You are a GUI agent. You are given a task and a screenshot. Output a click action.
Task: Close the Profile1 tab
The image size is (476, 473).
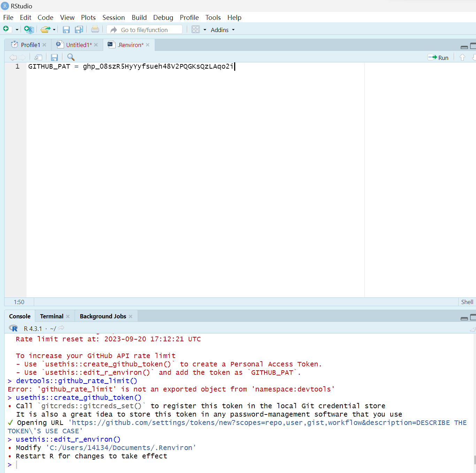(44, 45)
